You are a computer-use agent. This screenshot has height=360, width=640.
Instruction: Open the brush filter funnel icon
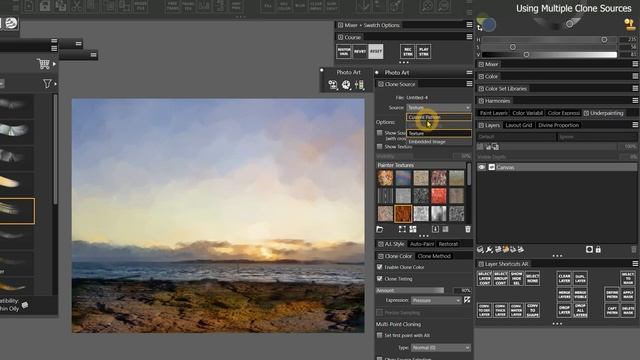[47, 84]
